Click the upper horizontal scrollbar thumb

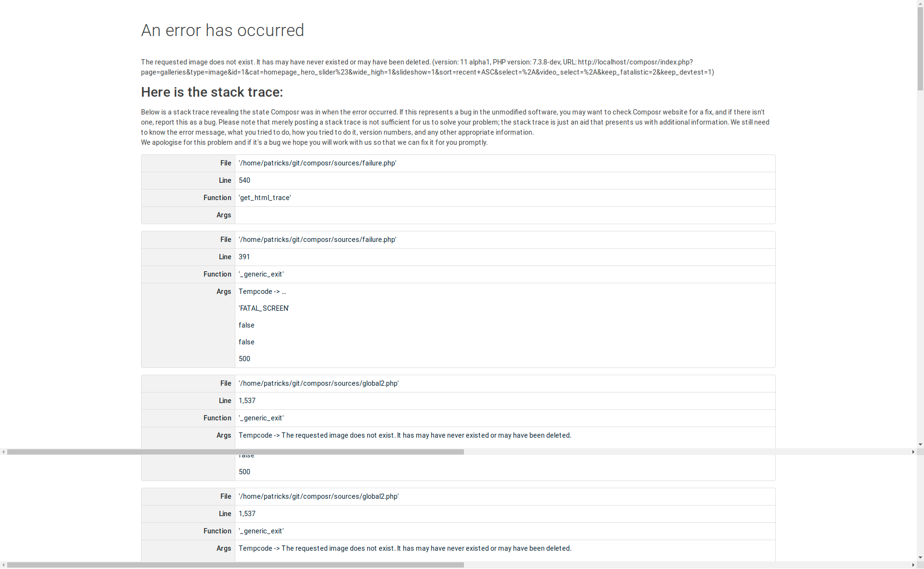click(235, 452)
